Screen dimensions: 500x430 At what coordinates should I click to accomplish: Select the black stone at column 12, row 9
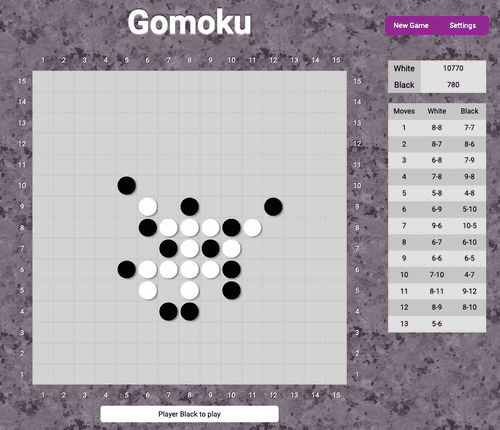coord(273,207)
